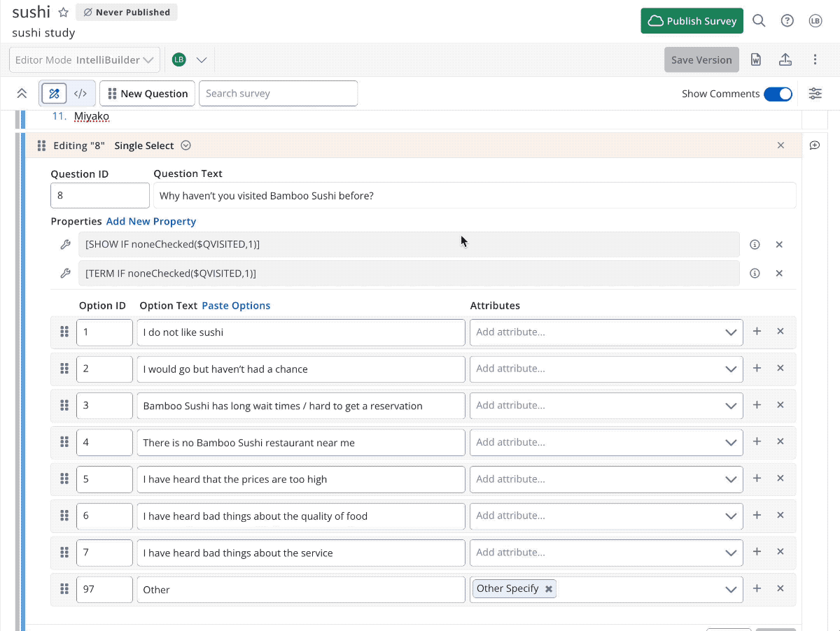Image resolution: width=840 pixels, height=631 pixels.
Task: Switch to visual editor wand icon
Action: click(x=54, y=94)
